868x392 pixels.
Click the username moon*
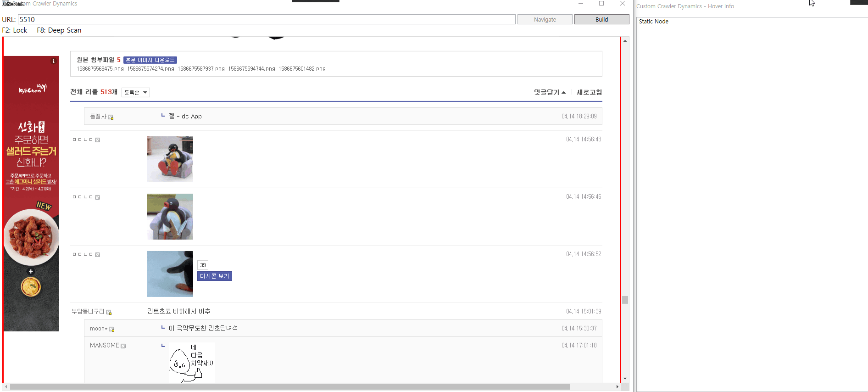tap(99, 329)
